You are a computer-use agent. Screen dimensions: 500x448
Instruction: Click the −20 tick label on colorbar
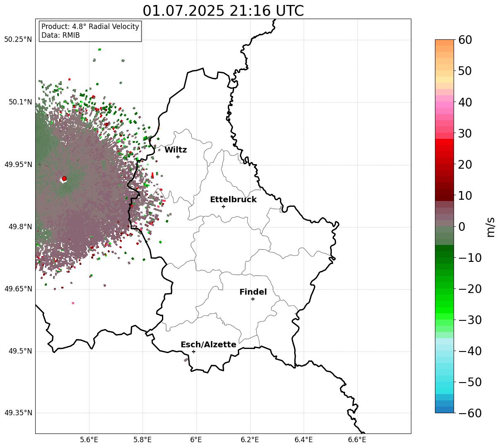pos(470,289)
